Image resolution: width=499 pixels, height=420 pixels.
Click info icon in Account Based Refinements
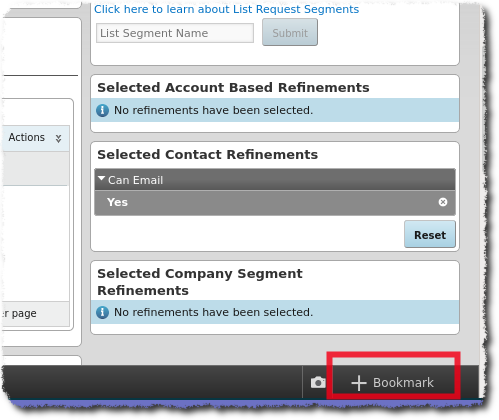click(102, 110)
